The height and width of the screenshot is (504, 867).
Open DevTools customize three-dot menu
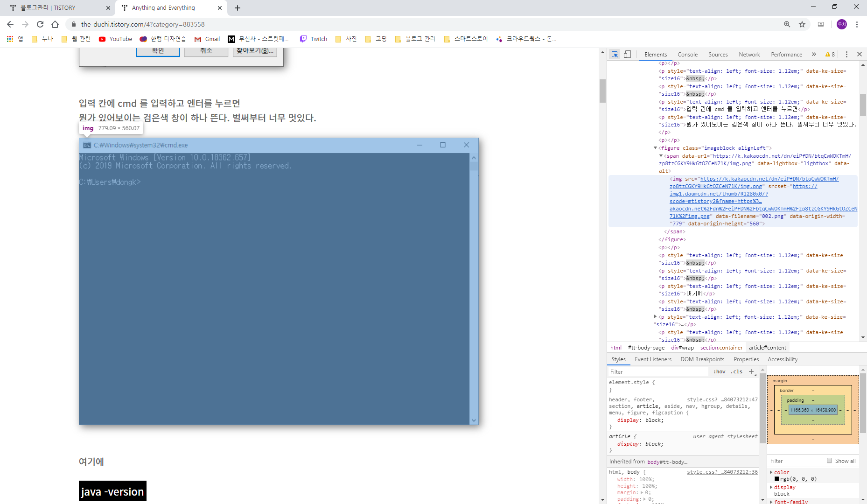[x=846, y=55]
